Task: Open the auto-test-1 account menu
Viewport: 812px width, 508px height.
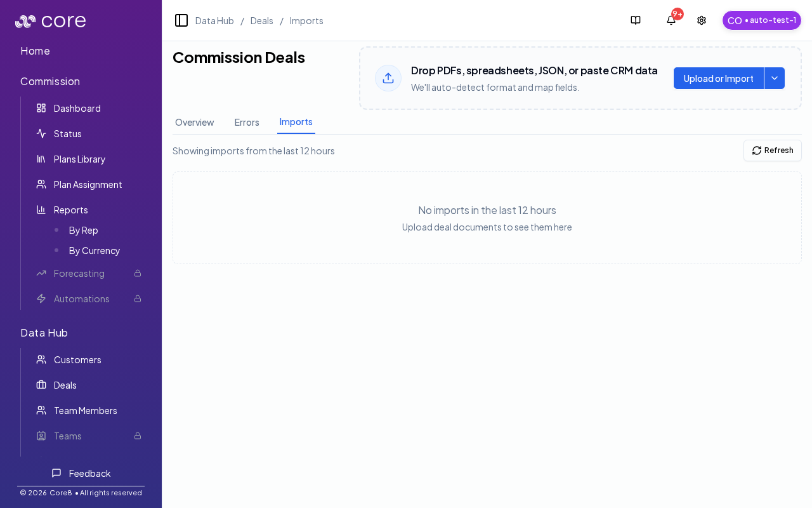Action: [761, 20]
